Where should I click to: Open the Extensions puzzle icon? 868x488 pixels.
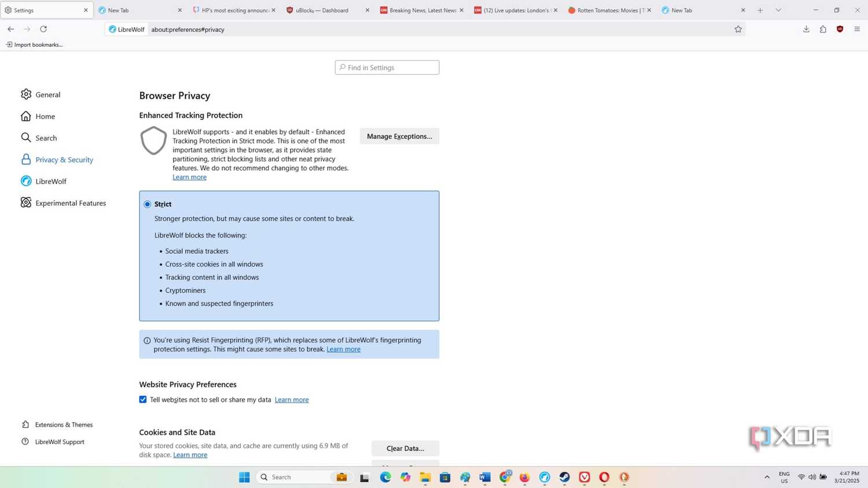click(823, 29)
